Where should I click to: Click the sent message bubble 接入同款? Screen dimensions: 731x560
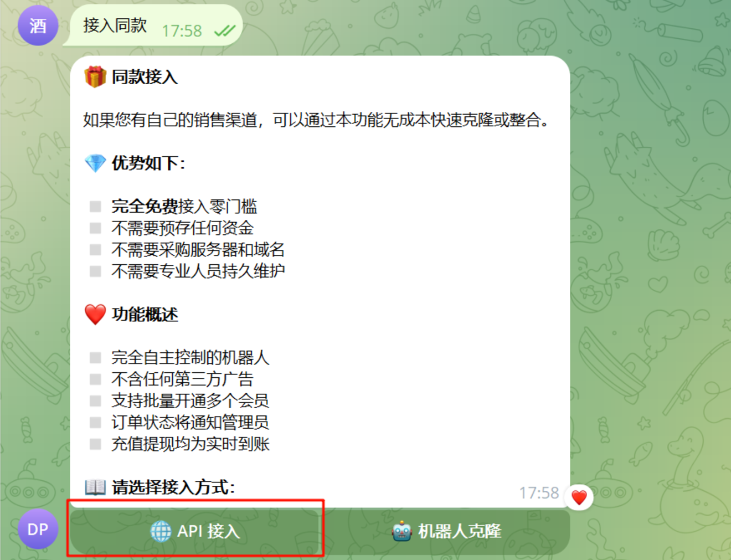pos(153,25)
